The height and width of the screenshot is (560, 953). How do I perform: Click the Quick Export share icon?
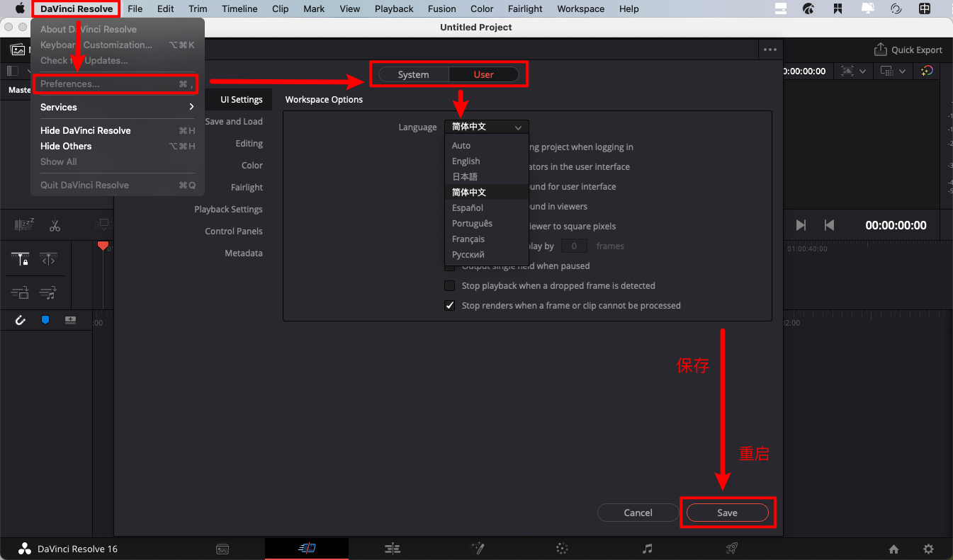click(880, 50)
